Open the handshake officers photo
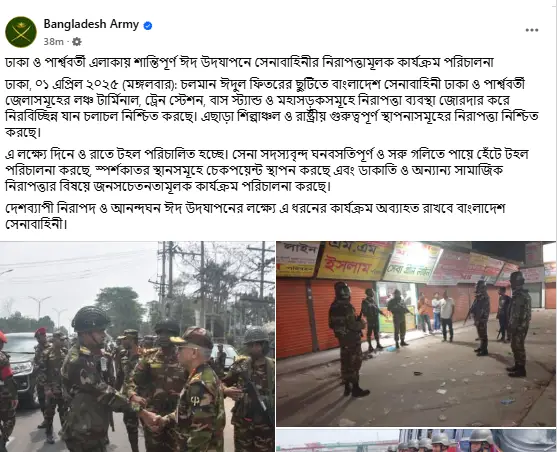Image resolution: width=557 pixels, height=452 pixels. click(x=137, y=346)
